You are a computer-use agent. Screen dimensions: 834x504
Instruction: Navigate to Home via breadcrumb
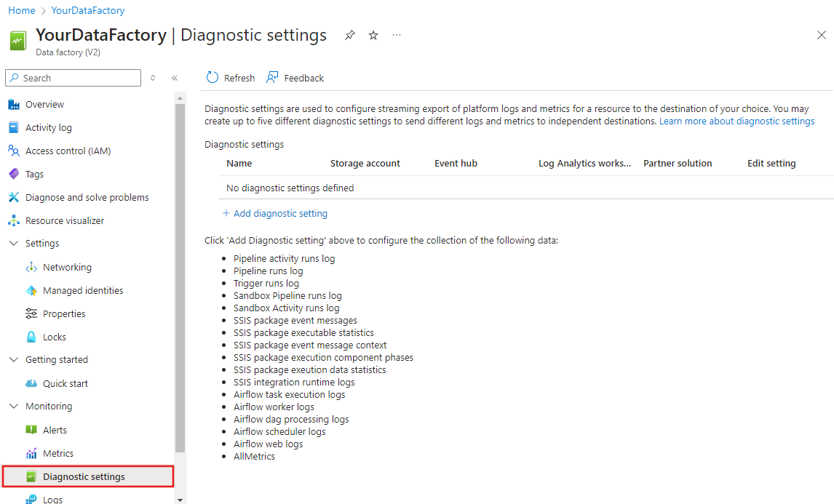click(x=21, y=10)
